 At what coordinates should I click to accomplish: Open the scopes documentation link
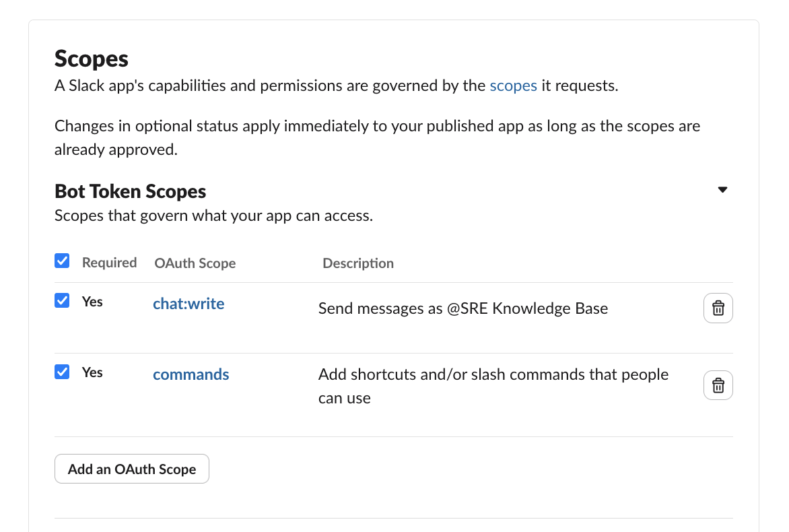(x=513, y=86)
